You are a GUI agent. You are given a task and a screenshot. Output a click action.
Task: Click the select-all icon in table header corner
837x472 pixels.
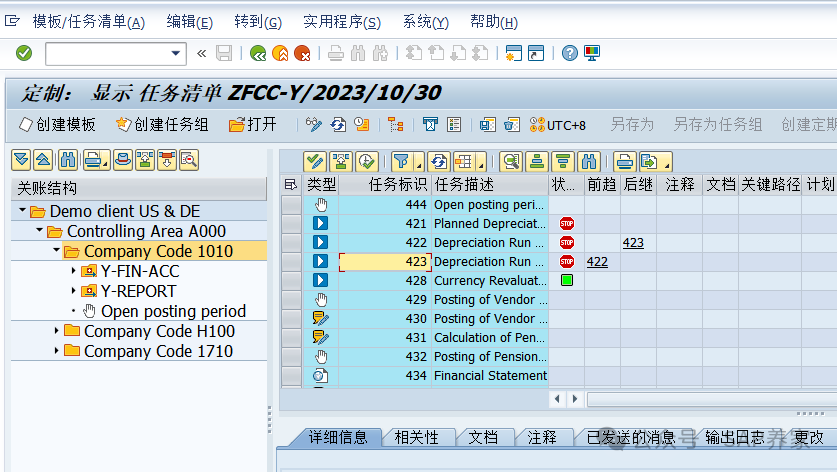point(291,185)
